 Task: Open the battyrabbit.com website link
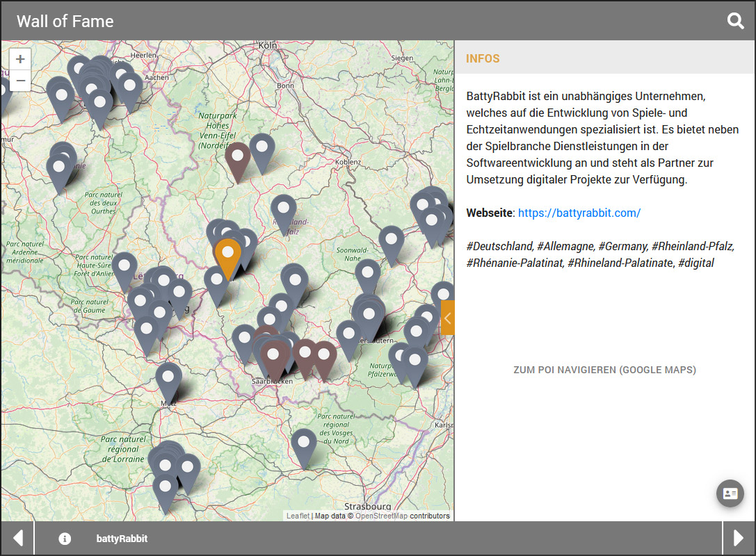pos(579,213)
